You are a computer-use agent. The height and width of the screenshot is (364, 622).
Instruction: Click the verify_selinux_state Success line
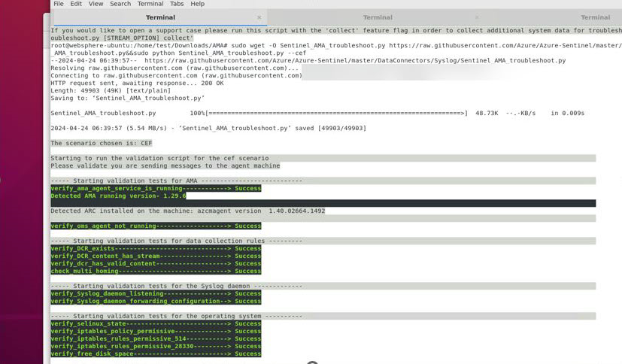tap(156, 323)
